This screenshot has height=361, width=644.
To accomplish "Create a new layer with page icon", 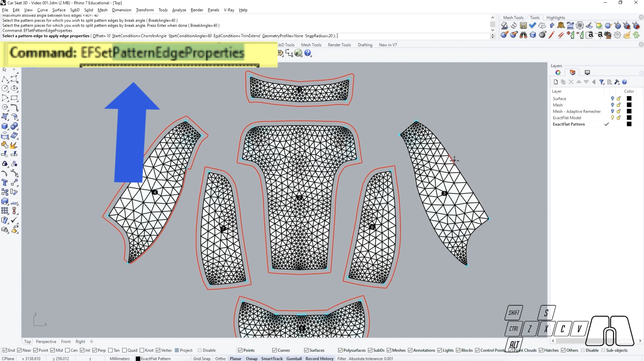I will tap(556, 82).
